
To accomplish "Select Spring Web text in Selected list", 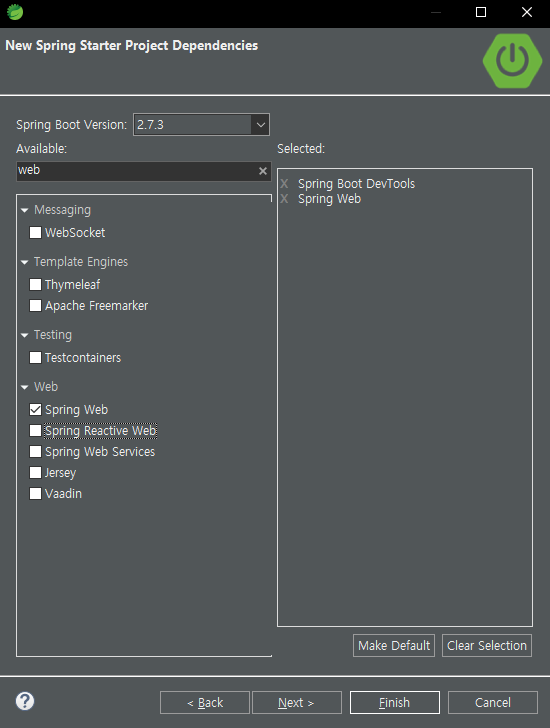I will 330,199.
